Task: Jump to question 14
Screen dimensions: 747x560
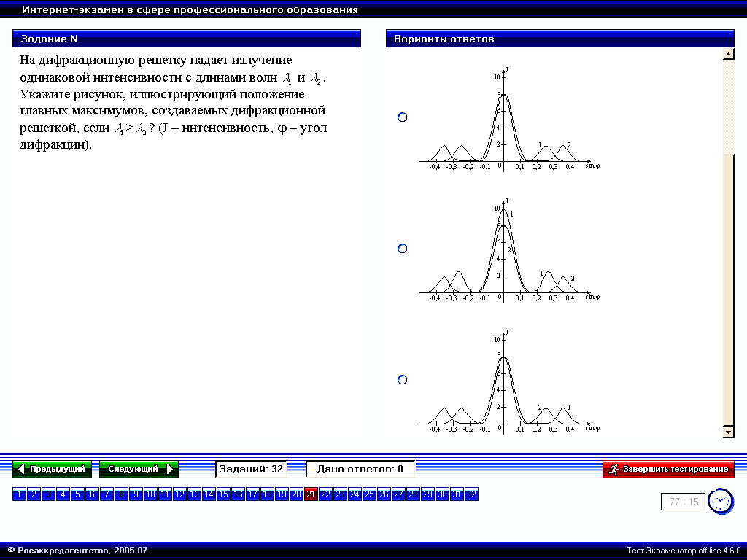Action: click(209, 494)
